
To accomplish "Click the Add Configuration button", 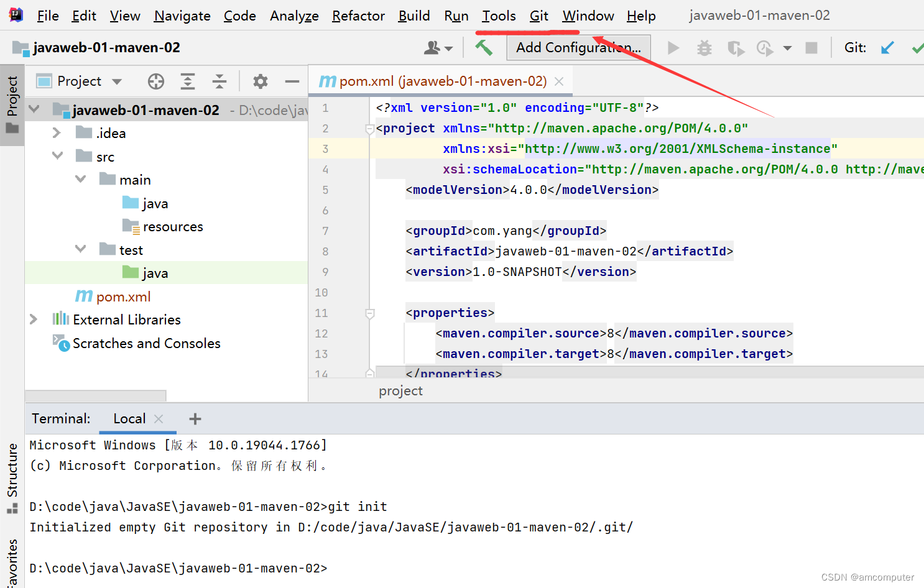I will (578, 48).
